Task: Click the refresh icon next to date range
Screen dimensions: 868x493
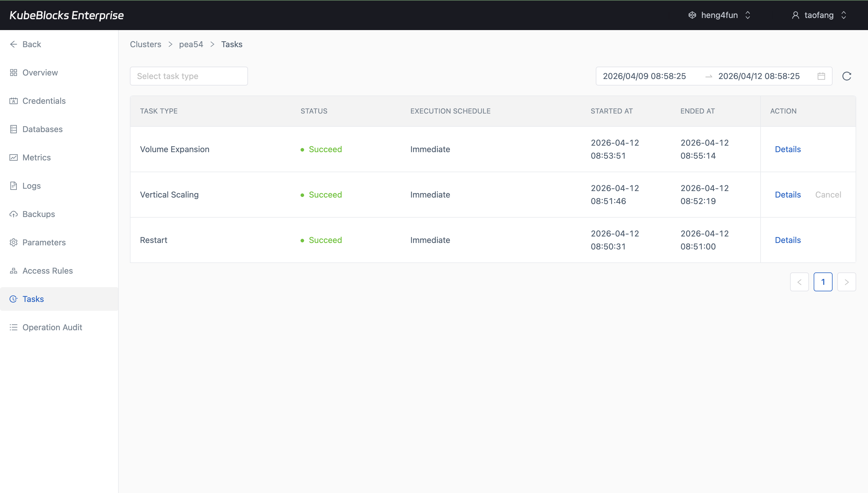Action: 847,76
